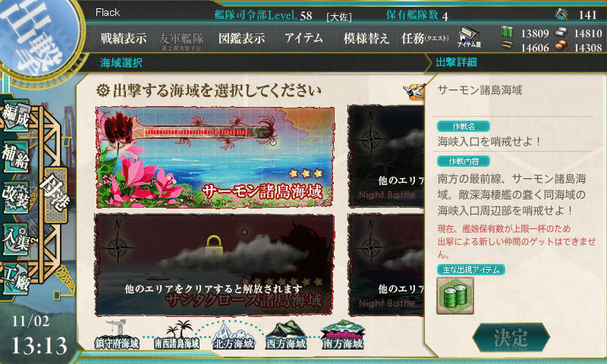607x364 pixels.
Task: Open 任務(クエスト) quests menu
Action: coord(425,38)
